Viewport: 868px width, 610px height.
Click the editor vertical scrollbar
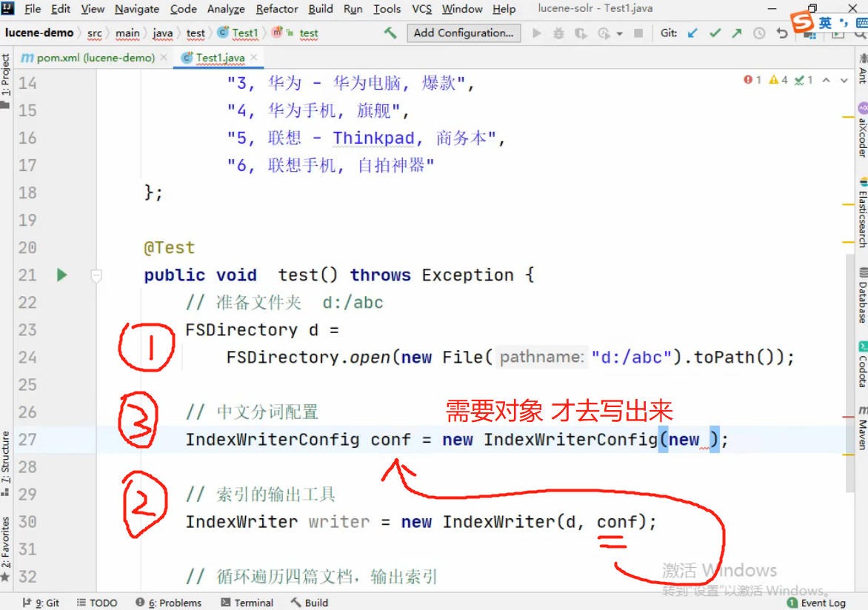pyautogui.click(x=850, y=373)
